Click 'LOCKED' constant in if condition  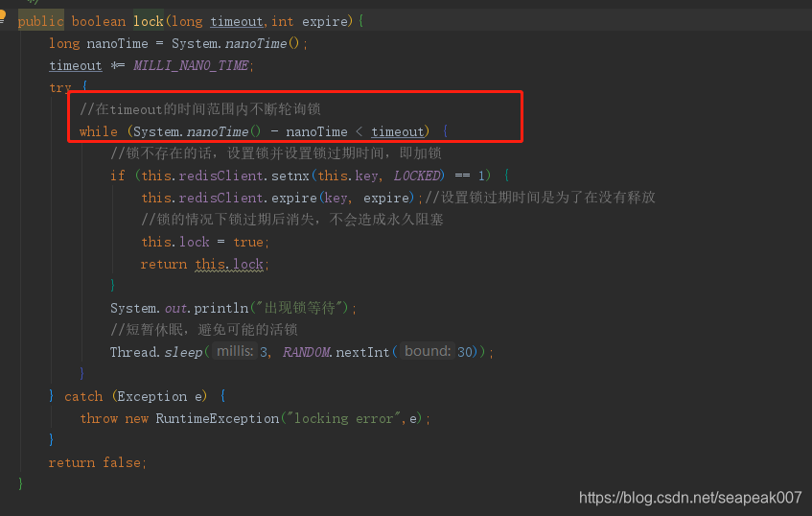[417, 176]
